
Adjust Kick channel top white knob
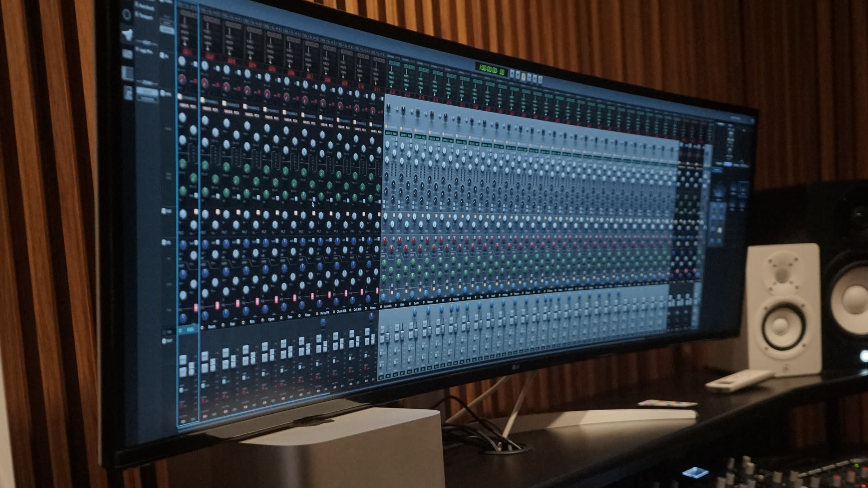click(x=182, y=61)
